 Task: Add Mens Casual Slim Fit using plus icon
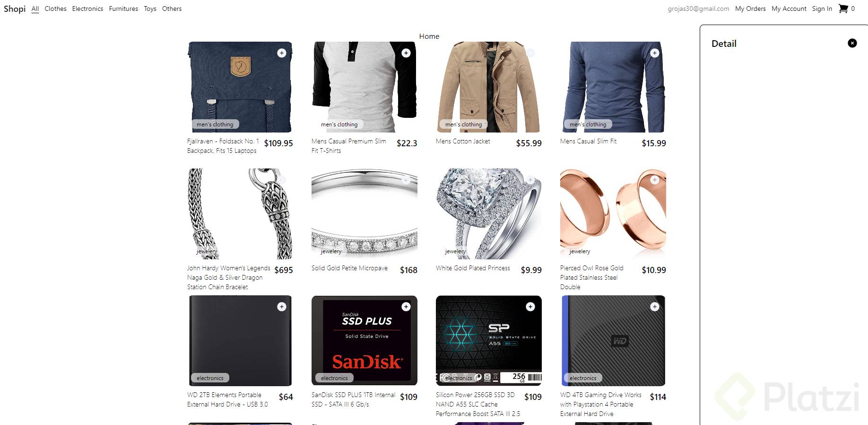pyautogui.click(x=655, y=53)
